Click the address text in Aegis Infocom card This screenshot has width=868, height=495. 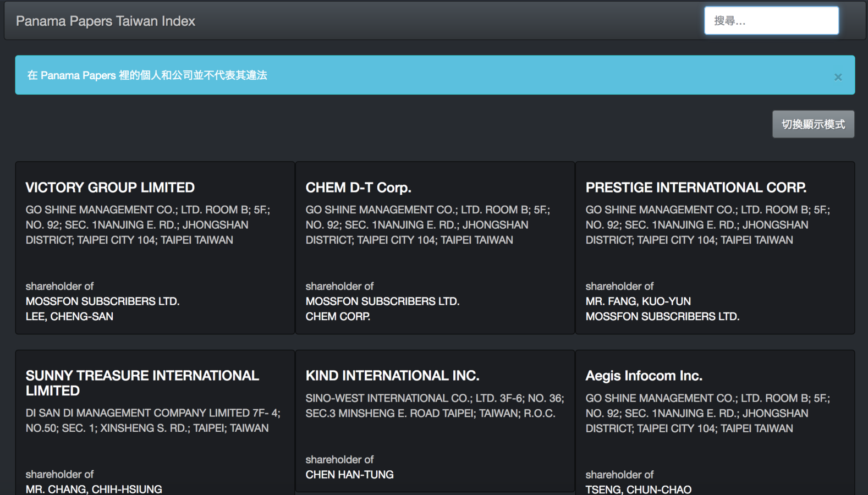(708, 413)
